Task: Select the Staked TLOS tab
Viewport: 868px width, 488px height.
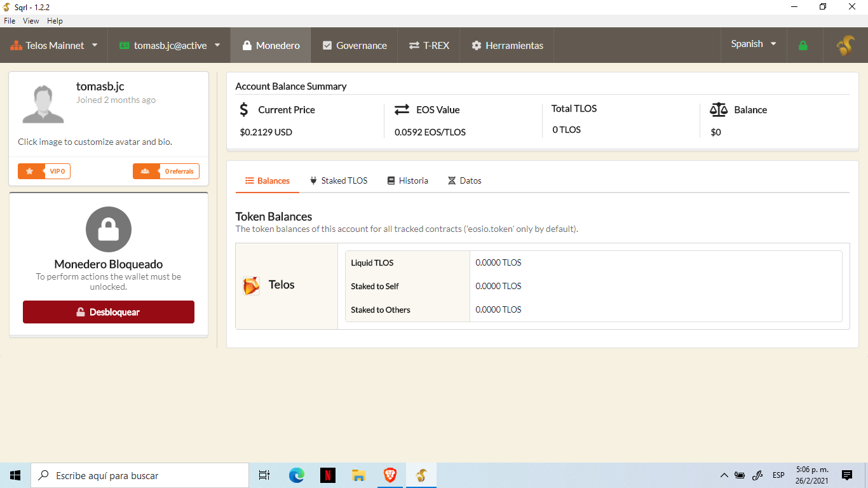Action: click(339, 180)
